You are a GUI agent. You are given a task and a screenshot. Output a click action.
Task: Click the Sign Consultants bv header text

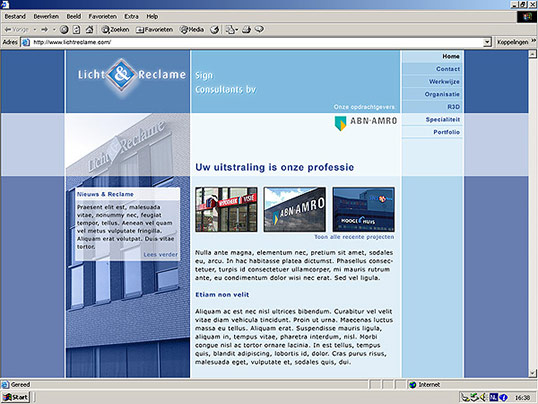tap(226, 82)
